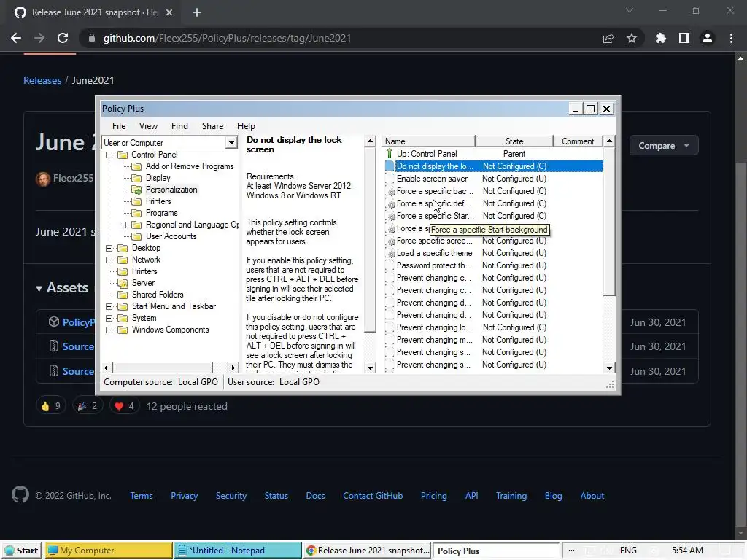
Task: Open the ENG language indicator in the tray
Action: [x=628, y=551]
